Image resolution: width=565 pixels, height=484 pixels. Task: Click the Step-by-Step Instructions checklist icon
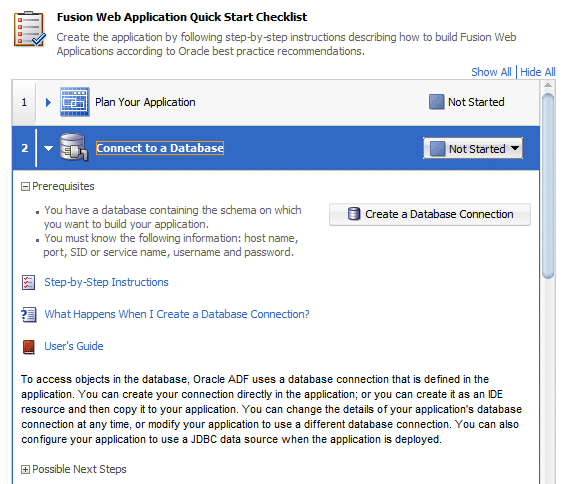28,283
